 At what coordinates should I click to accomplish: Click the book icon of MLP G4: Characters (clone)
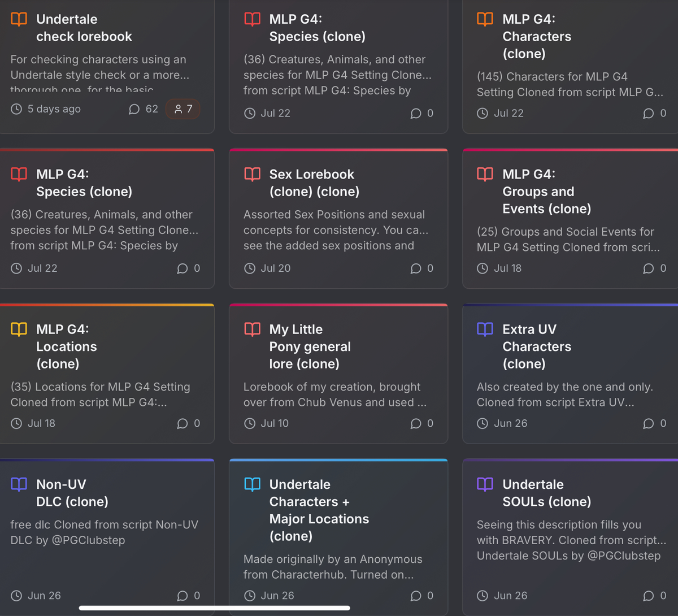click(x=485, y=19)
